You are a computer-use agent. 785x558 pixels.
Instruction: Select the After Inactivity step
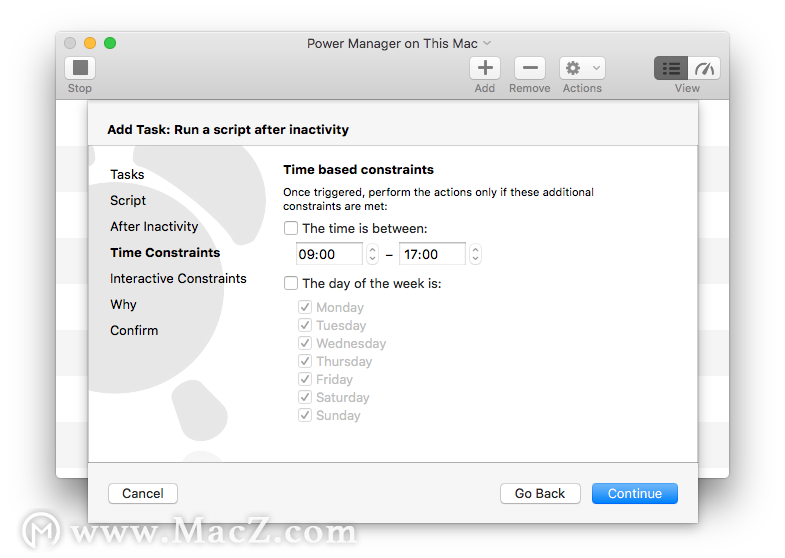click(x=154, y=226)
